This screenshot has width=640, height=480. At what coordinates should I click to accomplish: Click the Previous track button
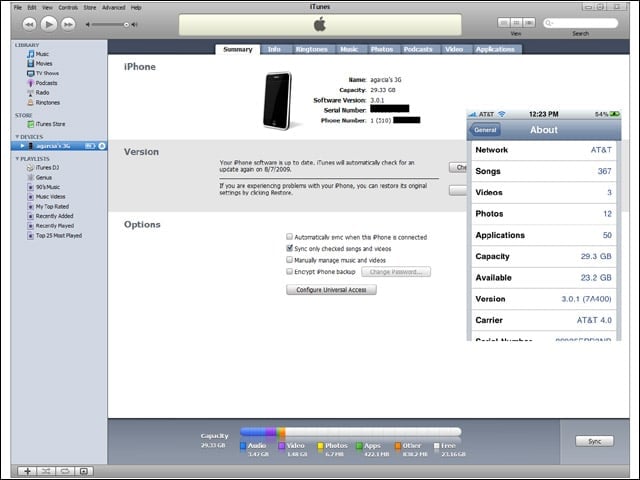tap(29, 24)
